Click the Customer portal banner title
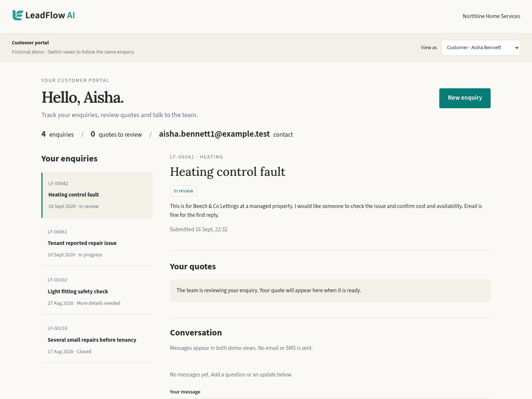 (30, 43)
